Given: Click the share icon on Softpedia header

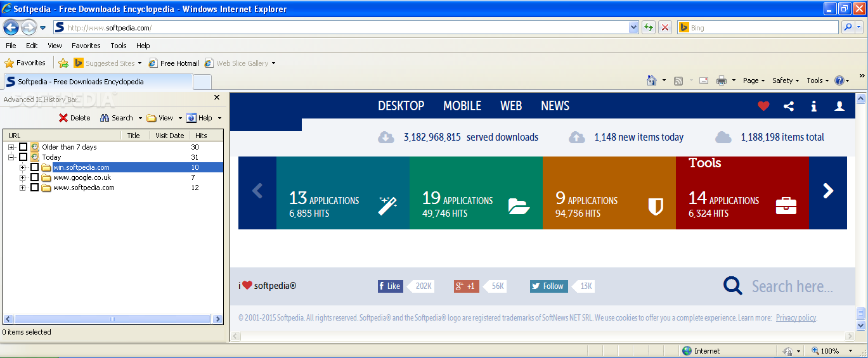Looking at the screenshot, I should (789, 106).
